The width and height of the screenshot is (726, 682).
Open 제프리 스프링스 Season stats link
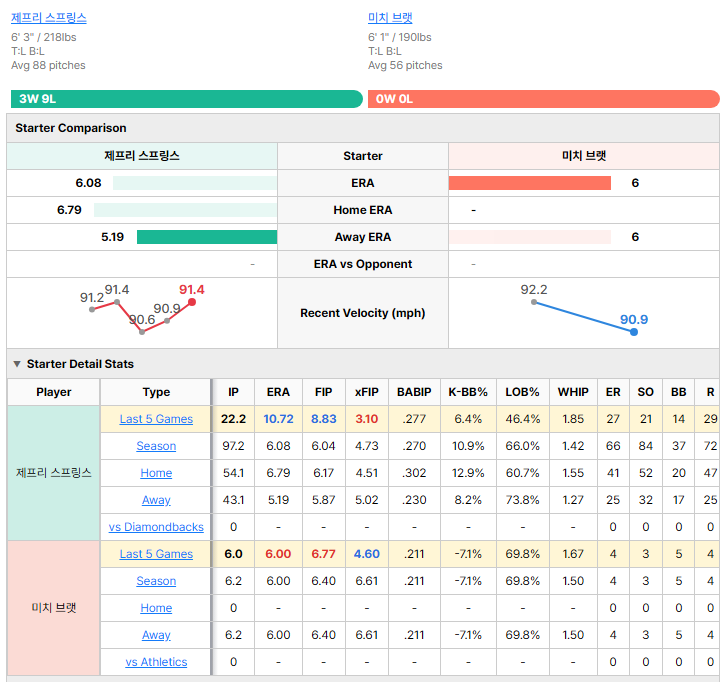click(156, 446)
